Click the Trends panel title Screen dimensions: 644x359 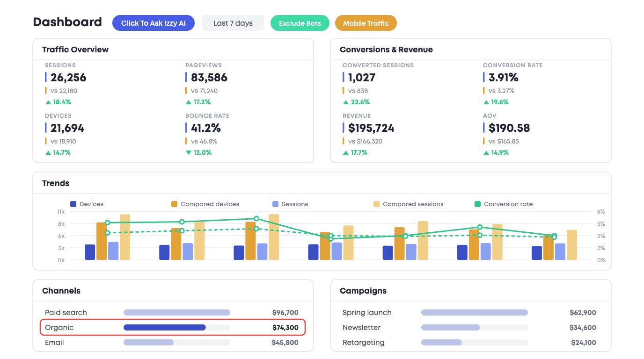(x=56, y=183)
